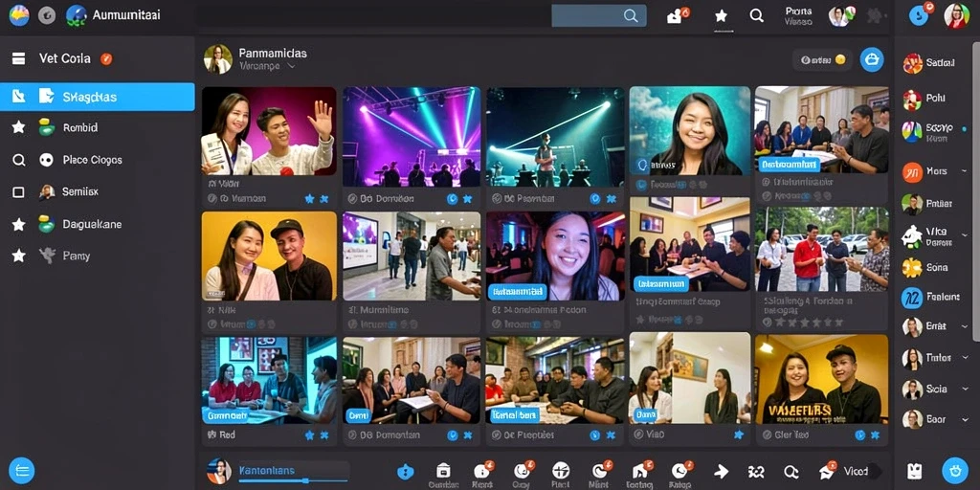The height and width of the screenshot is (490, 980).
Task: Expand the chevron beside Scia contact
Action: coord(965,389)
